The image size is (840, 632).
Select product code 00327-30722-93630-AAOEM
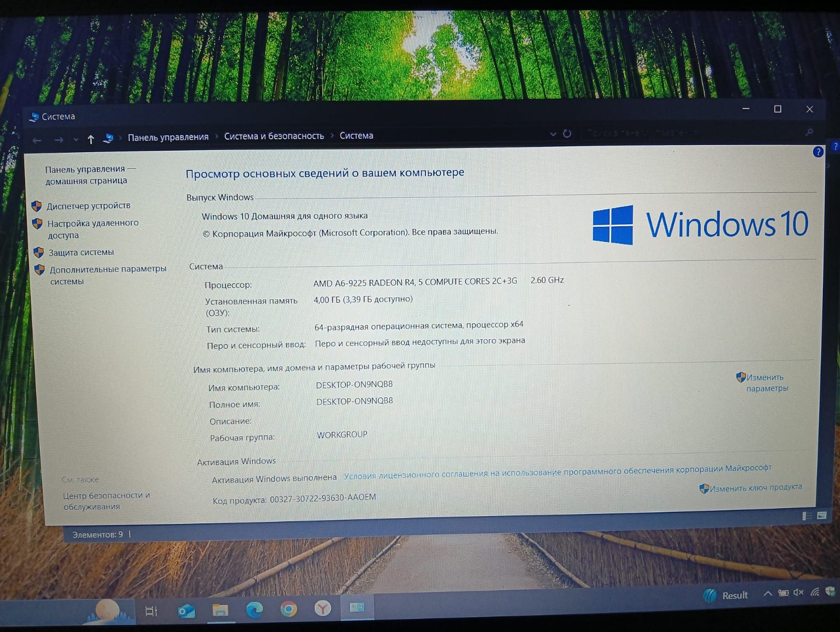(323, 498)
